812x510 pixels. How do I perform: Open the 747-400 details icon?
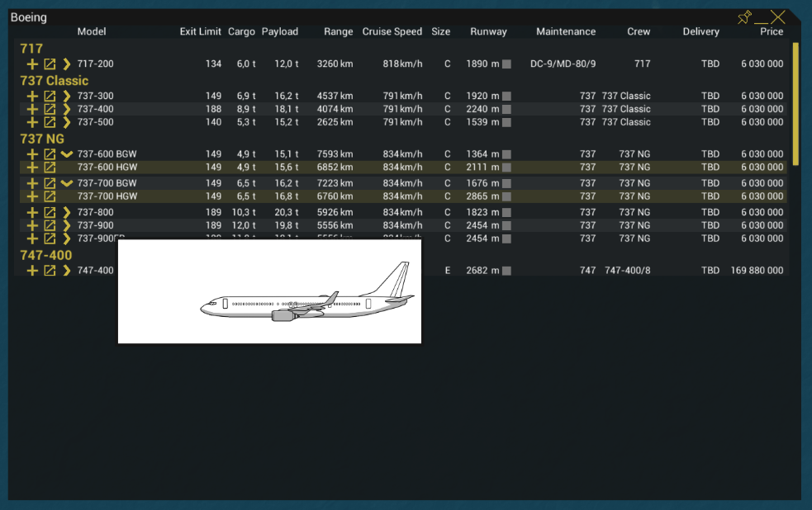[50, 271]
